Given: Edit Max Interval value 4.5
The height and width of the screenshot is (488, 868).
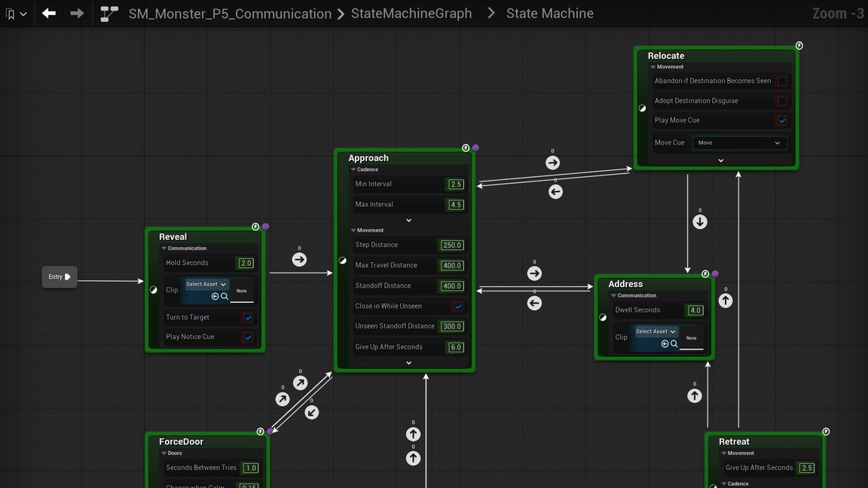Looking at the screenshot, I should [x=456, y=205].
